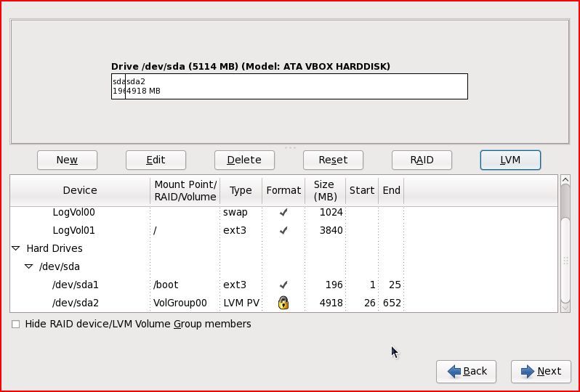Viewport: 580px width, 392px height.
Task: Collapse the /dev/sda tree node
Action: (29, 266)
